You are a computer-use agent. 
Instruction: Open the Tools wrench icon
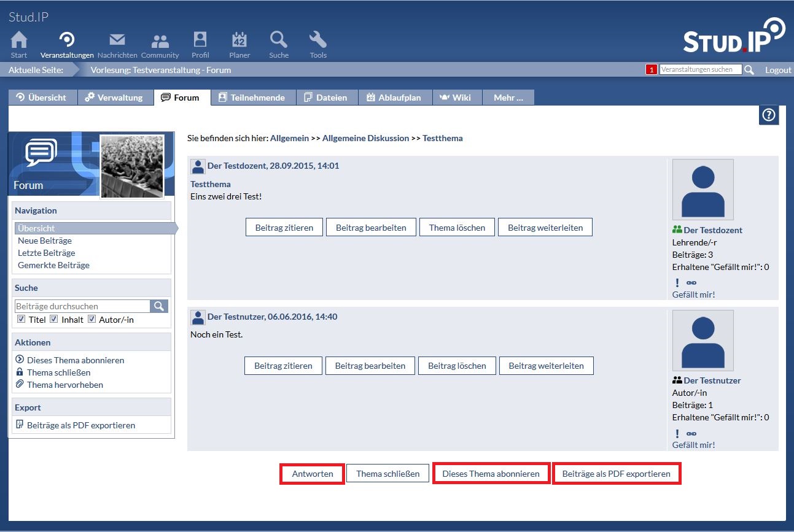[317, 40]
